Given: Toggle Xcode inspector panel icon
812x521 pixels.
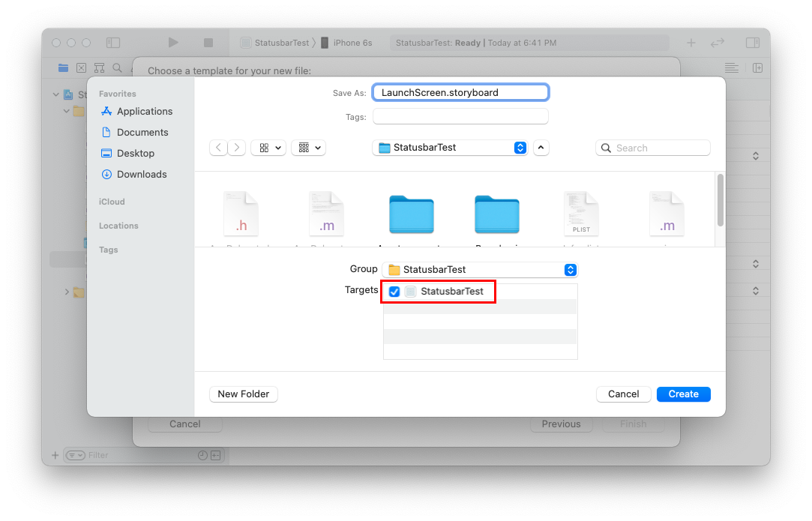Looking at the screenshot, I should [753, 43].
